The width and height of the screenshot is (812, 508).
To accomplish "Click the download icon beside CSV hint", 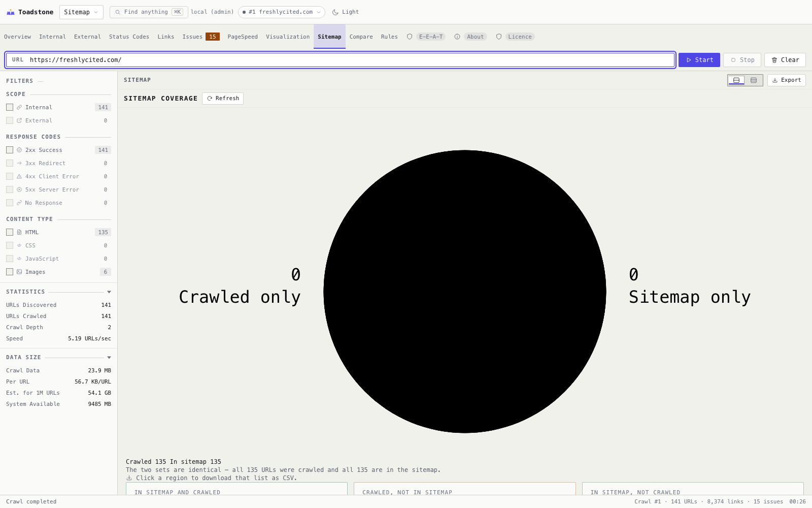I will 129,478.
